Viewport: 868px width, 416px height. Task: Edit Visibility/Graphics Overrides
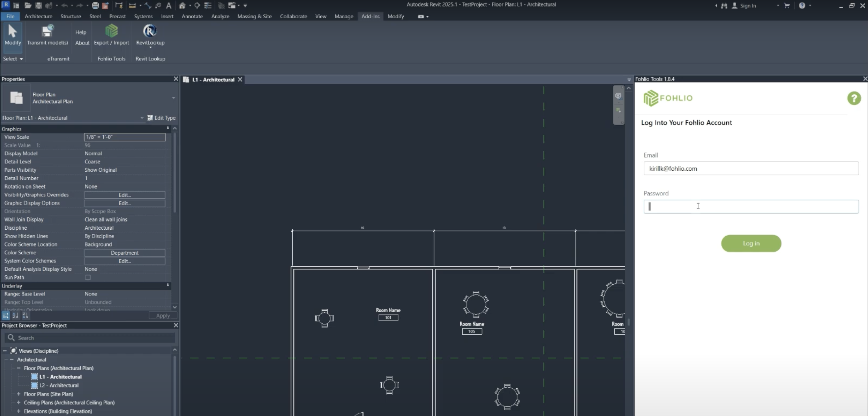[x=125, y=195]
